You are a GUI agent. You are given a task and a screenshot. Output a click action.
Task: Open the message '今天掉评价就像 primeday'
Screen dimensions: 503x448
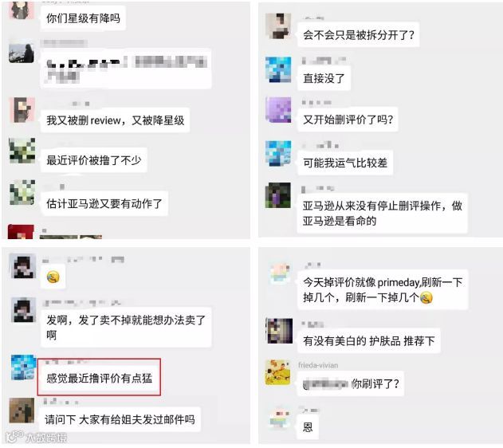383,290
